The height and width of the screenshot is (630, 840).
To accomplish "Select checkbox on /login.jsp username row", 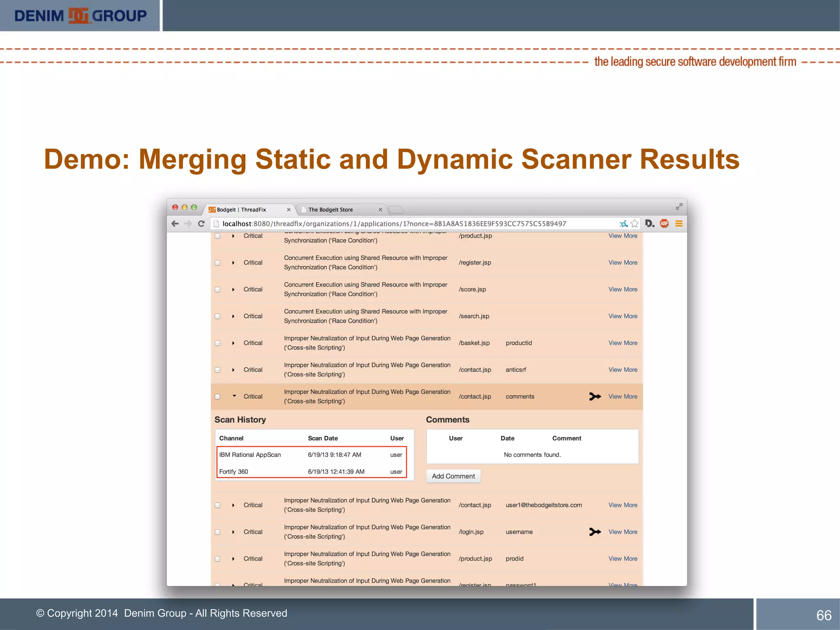I will coord(218,532).
